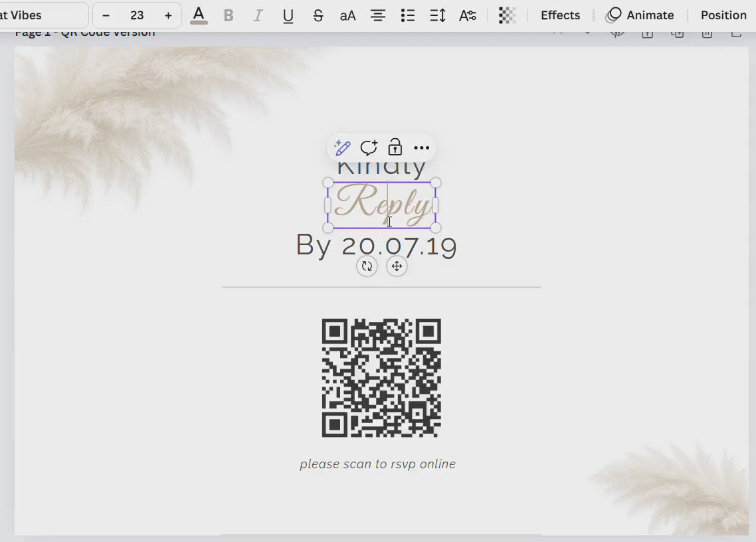Lock the Reply text element
Image resolution: width=756 pixels, height=542 pixels.
pos(395,147)
